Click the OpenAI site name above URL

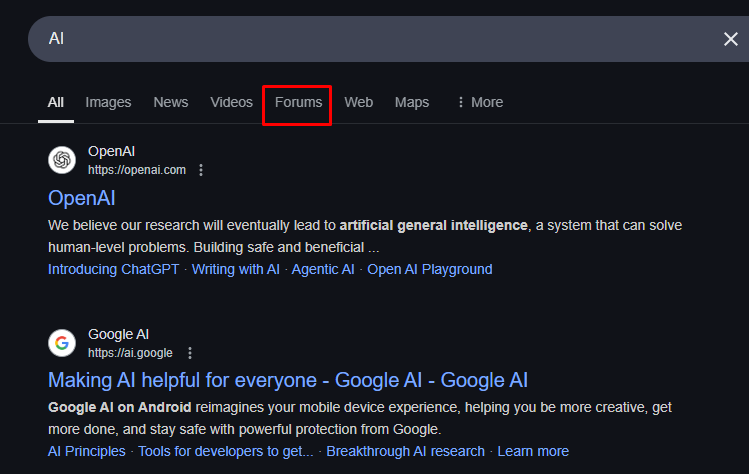pos(111,151)
